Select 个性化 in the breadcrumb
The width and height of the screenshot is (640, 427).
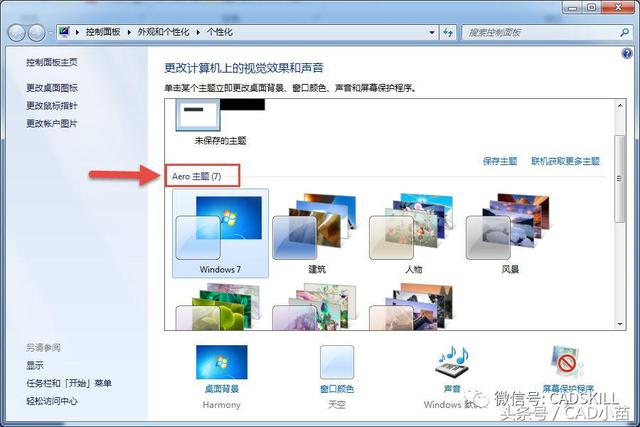pos(220,32)
